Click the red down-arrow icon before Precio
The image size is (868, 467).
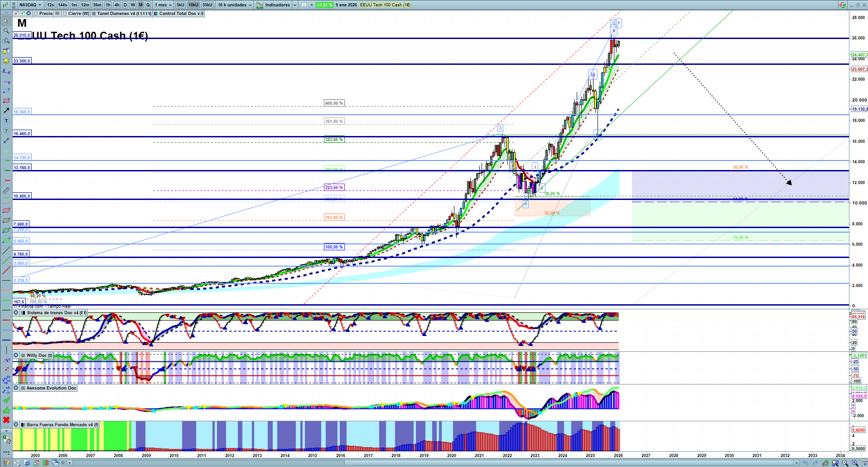point(16,14)
